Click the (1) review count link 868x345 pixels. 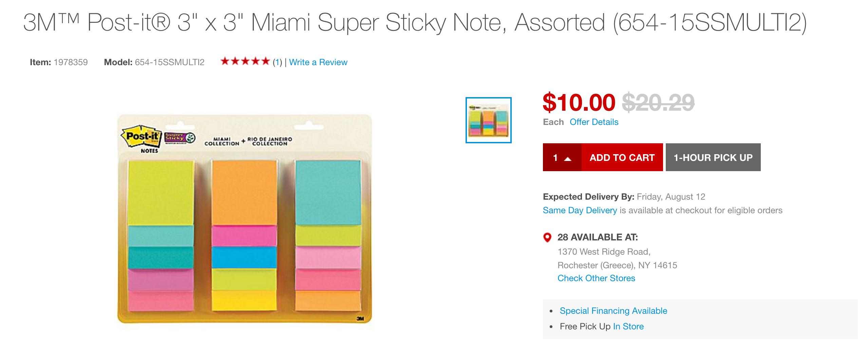[277, 62]
